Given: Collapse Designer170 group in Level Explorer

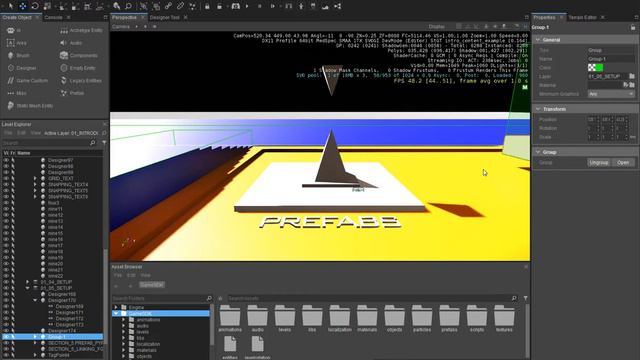Looking at the screenshot, I should coord(35,300).
